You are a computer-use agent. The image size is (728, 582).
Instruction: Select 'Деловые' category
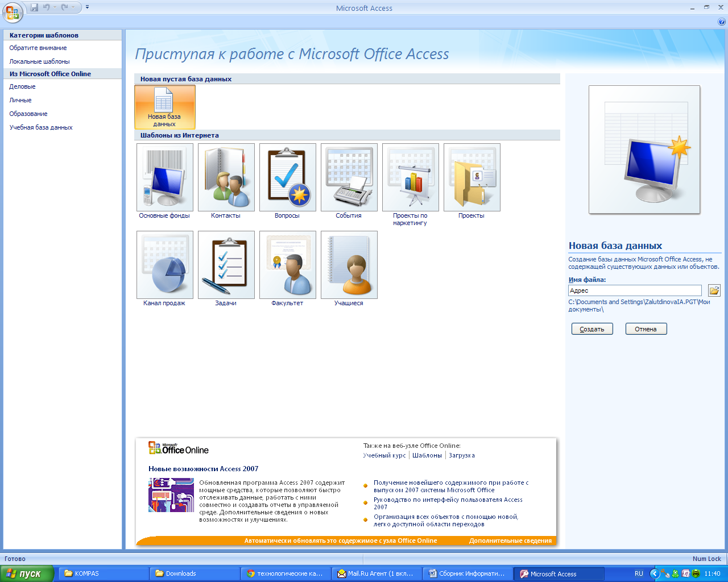click(x=23, y=86)
